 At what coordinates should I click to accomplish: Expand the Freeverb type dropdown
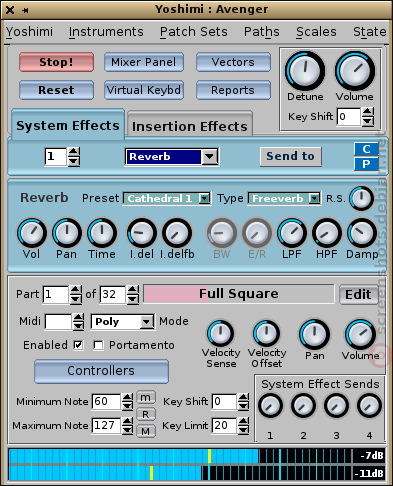pyautogui.click(x=284, y=199)
